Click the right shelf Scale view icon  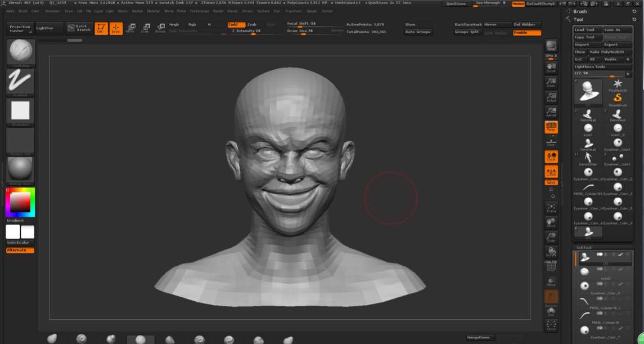(551, 238)
